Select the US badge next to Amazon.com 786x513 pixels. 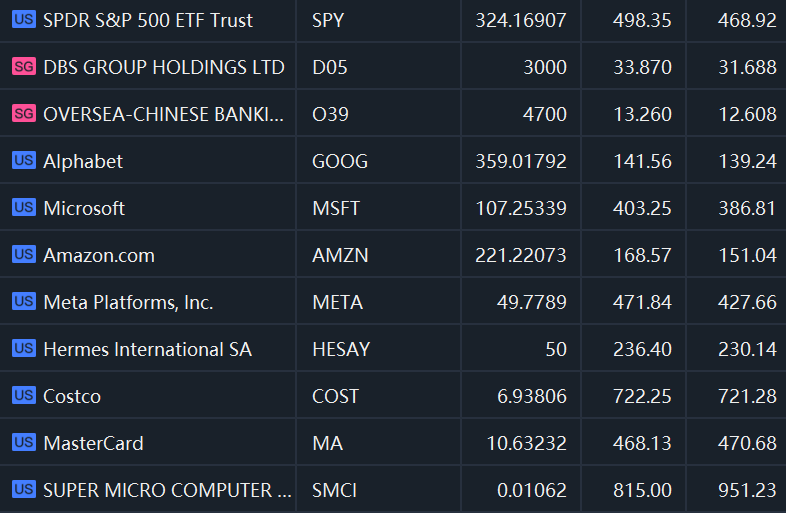tap(24, 254)
